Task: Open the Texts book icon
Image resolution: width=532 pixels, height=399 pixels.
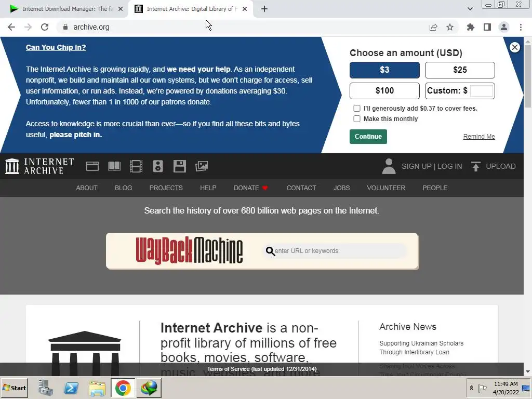Action: click(114, 166)
